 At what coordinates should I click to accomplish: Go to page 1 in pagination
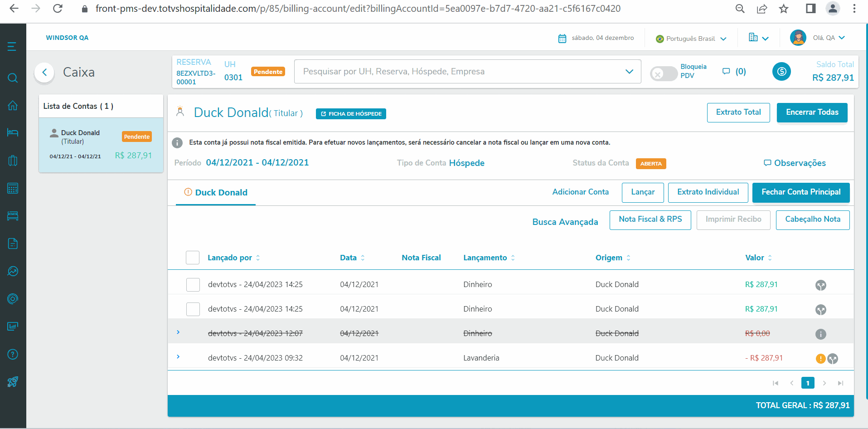[808, 383]
